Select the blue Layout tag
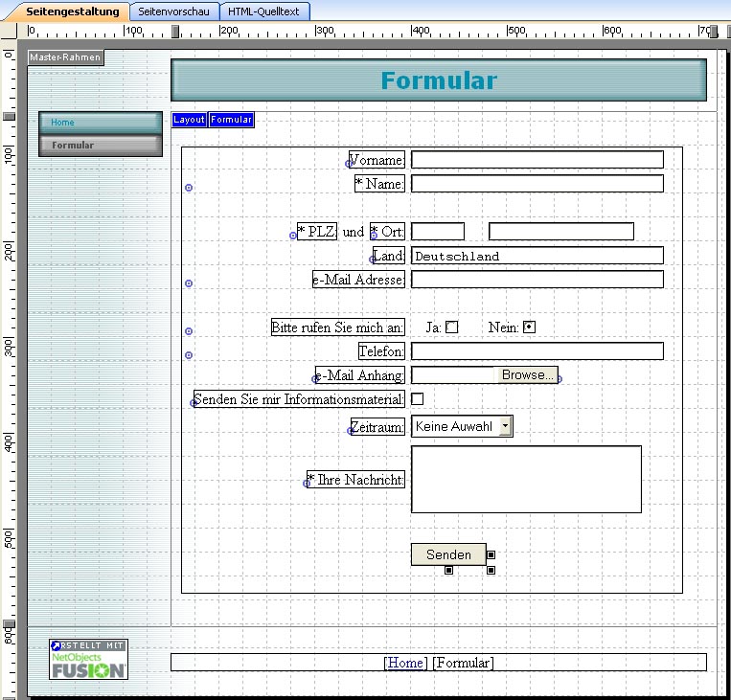This screenshot has height=700, width=731. [189, 120]
